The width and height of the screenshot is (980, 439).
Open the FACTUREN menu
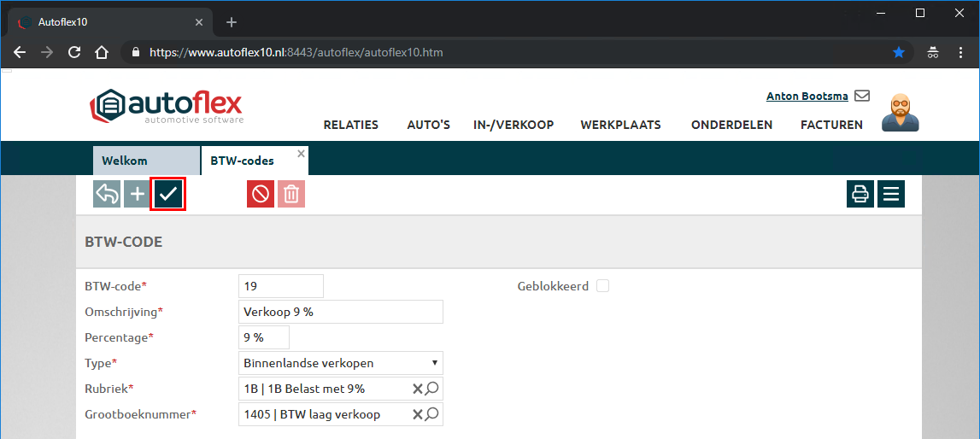(831, 125)
